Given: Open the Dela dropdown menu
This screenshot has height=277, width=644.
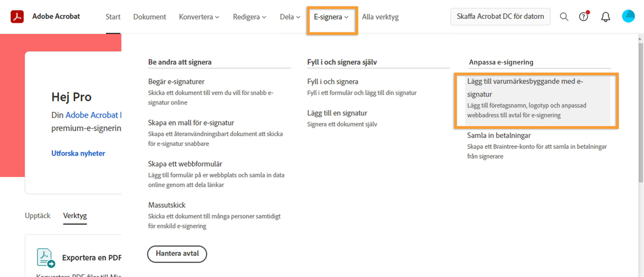Looking at the screenshot, I should point(290,17).
